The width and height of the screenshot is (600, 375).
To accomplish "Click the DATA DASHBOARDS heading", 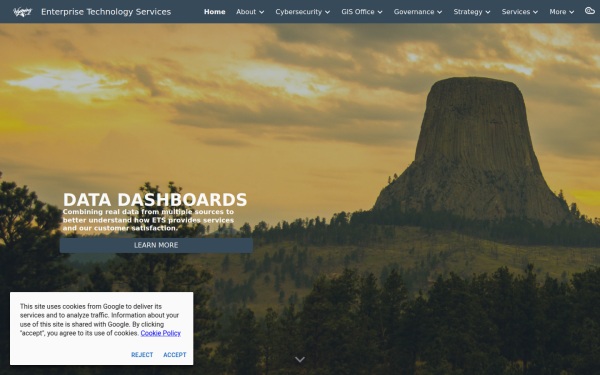I will tap(155, 200).
